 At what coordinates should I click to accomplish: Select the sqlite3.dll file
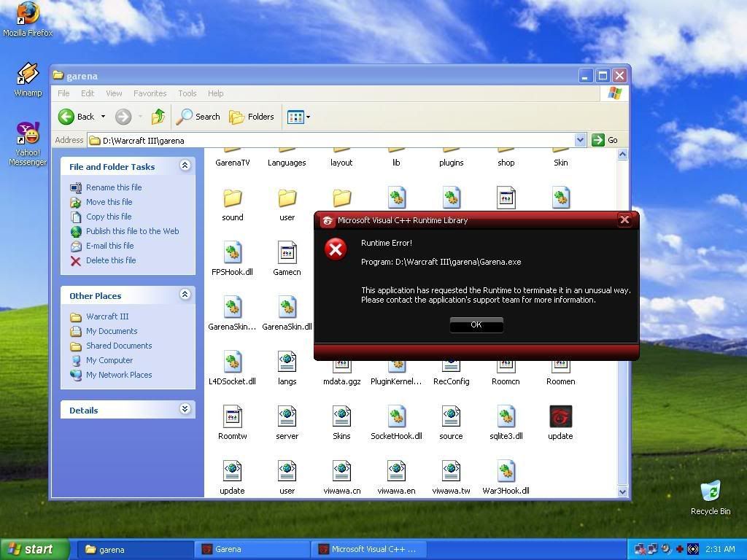506,417
